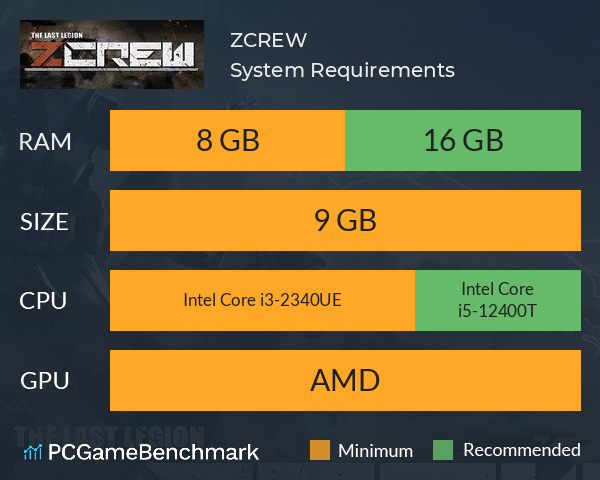Click the System Requirements heading
This screenshot has width=600, height=480.
point(342,70)
